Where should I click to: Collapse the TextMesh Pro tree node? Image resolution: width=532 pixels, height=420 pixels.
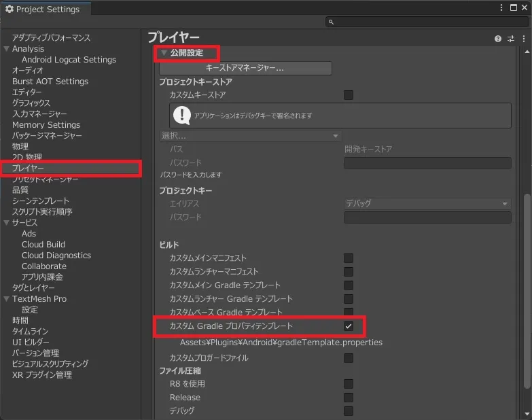[6, 299]
